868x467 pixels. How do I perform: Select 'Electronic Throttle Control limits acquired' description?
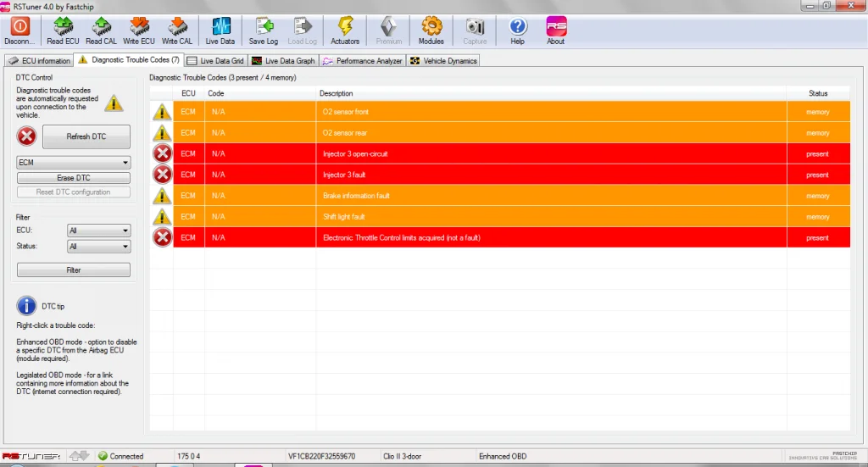tap(401, 238)
